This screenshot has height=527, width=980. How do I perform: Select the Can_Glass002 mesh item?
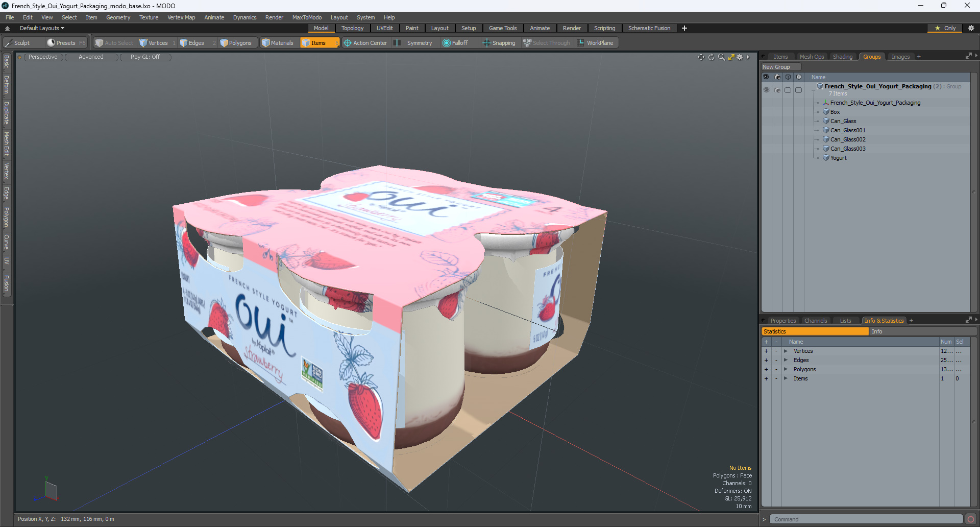pyautogui.click(x=848, y=139)
